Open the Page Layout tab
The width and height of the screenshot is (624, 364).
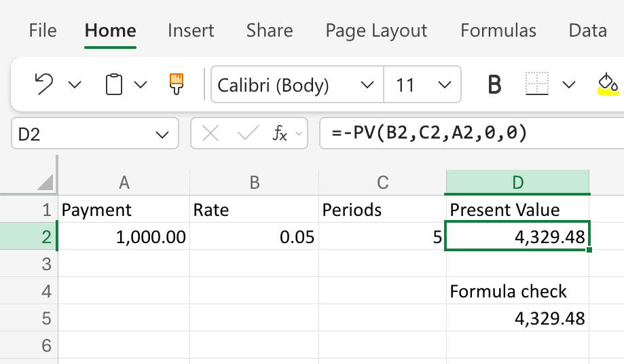376,31
